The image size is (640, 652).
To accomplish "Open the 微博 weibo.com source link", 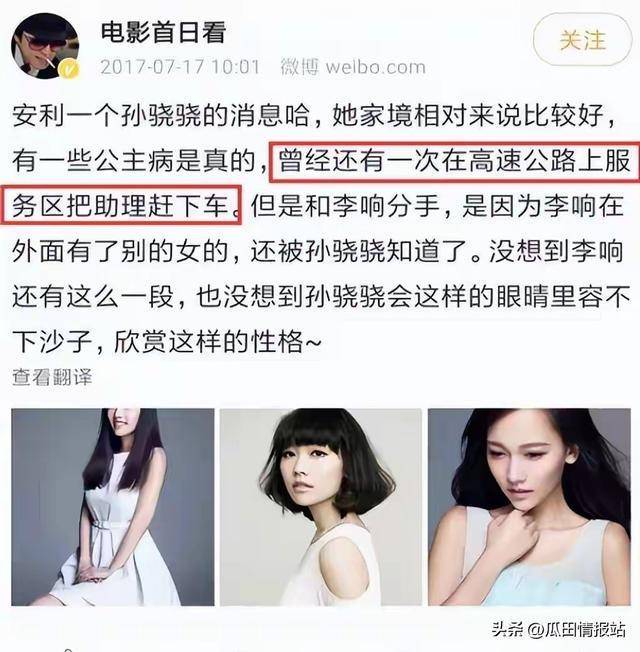I will (x=353, y=67).
